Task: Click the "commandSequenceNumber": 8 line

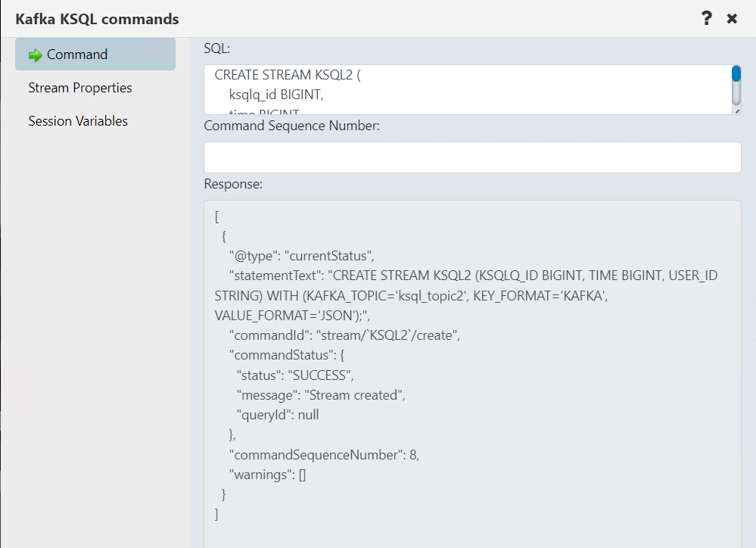Action: pyautogui.click(x=325, y=455)
